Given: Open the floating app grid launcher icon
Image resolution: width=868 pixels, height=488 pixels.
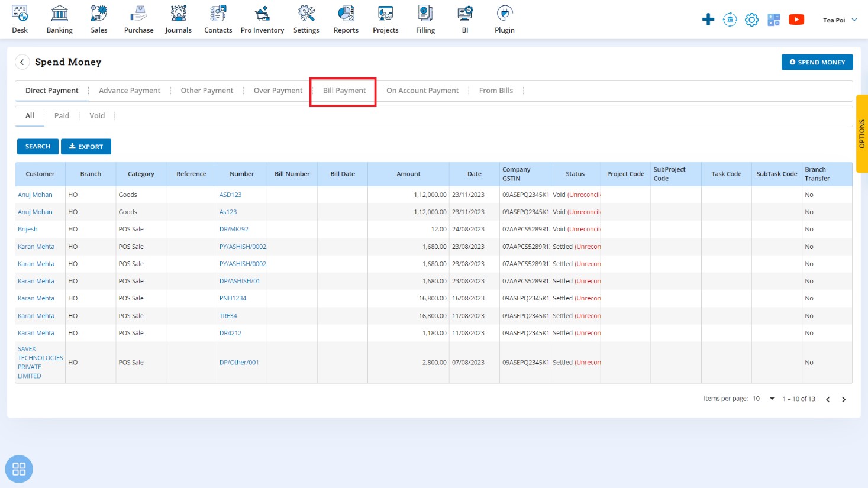Looking at the screenshot, I should 19,469.
